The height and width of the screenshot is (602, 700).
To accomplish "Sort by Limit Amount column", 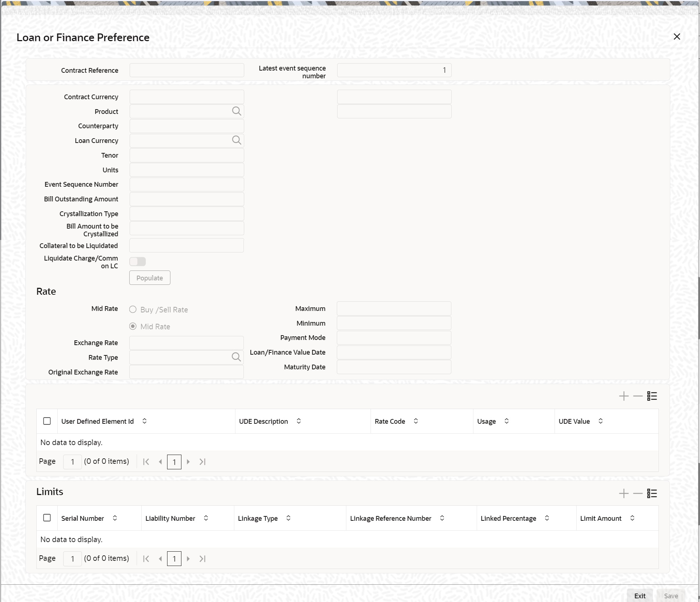I will 632,518.
